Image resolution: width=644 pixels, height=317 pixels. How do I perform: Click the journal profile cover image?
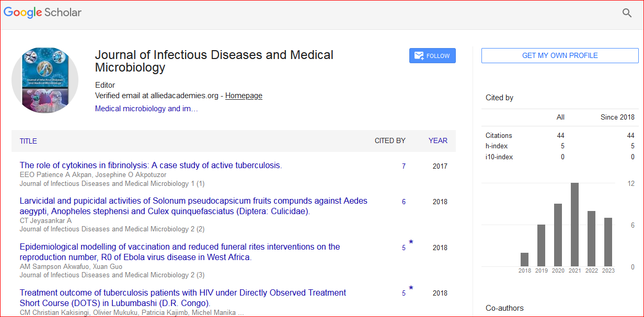click(45, 80)
